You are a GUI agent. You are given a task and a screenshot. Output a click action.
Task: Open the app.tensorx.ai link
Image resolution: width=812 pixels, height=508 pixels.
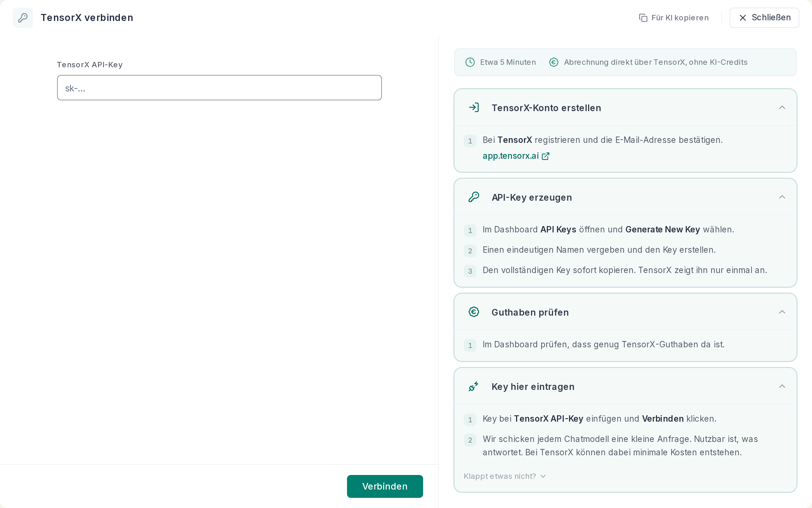point(516,156)
